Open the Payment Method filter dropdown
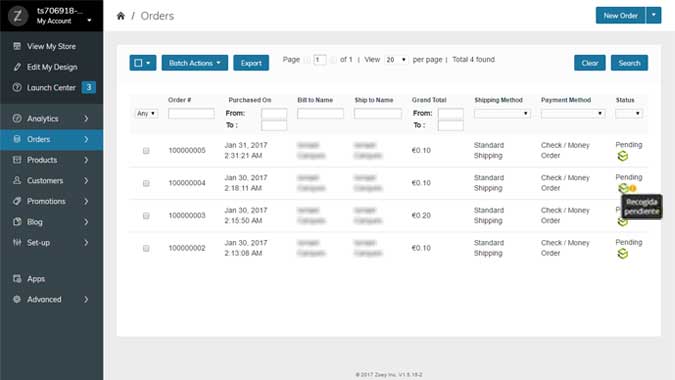675x380 pixels. click(x=573, y=114)
